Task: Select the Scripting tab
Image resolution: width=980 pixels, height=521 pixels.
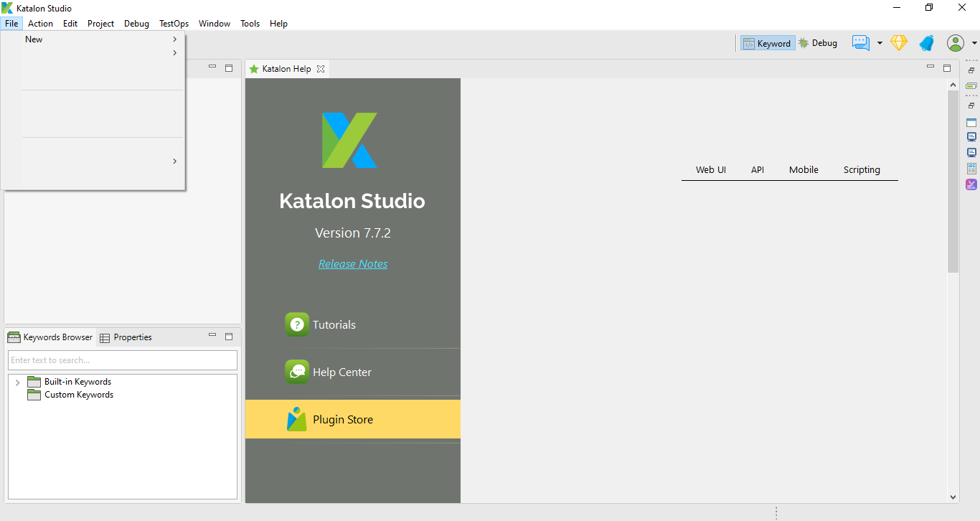Action: point(862,170)
